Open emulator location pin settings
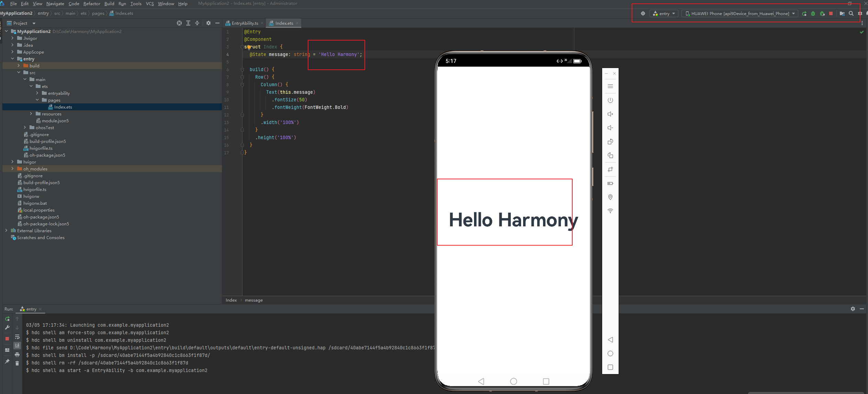This screenshot has height=394, width=868. (x=610, y=197)
